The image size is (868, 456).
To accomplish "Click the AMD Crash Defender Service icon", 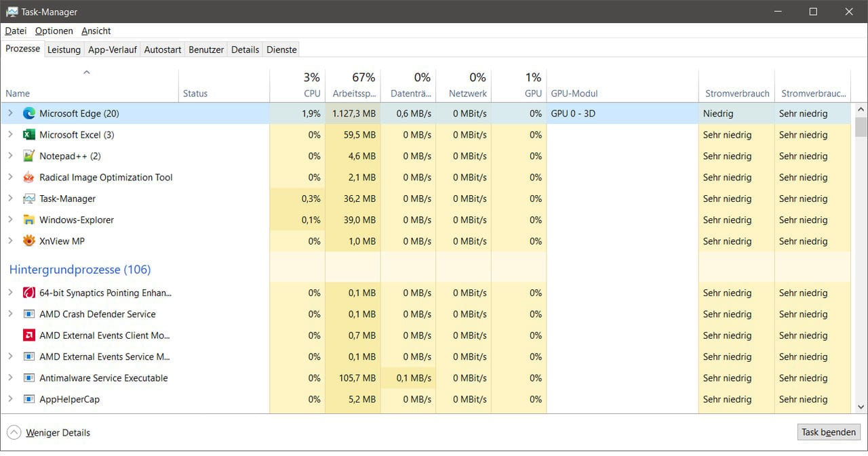I will click(x=28, y=314).
